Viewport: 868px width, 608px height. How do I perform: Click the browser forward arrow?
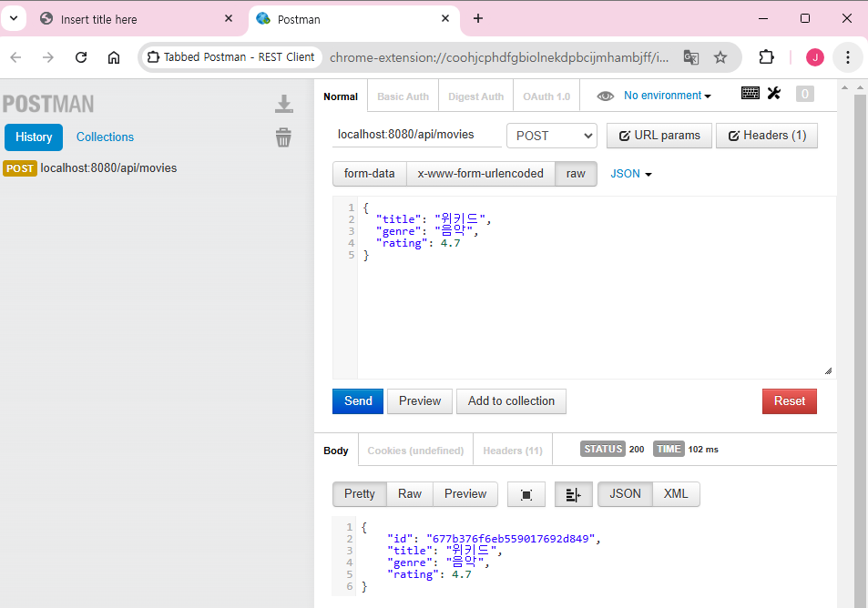click(48, 57)
